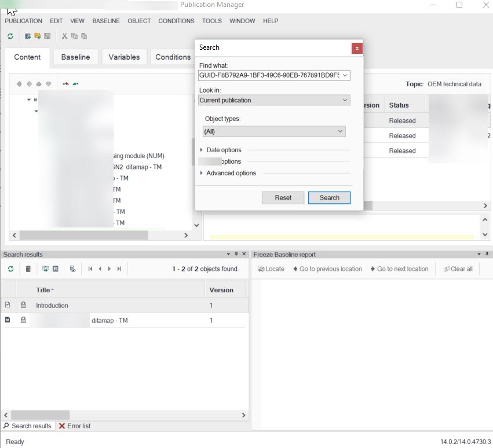Click the Copy icon in the toolbar

click(x=75, y=36)
